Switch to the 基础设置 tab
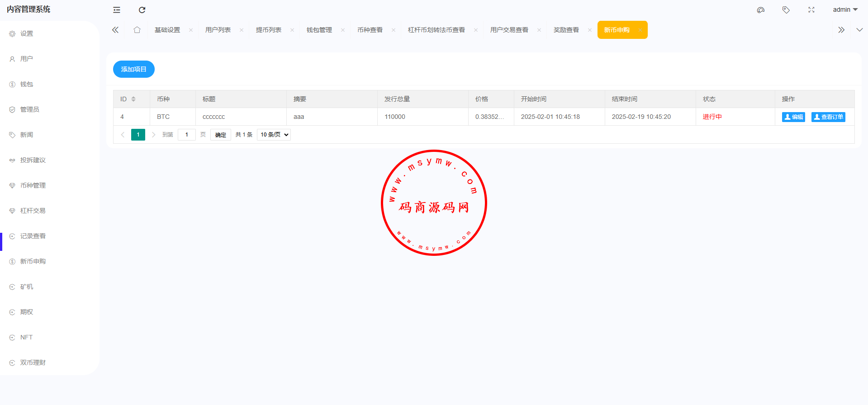 coord(167,30)
